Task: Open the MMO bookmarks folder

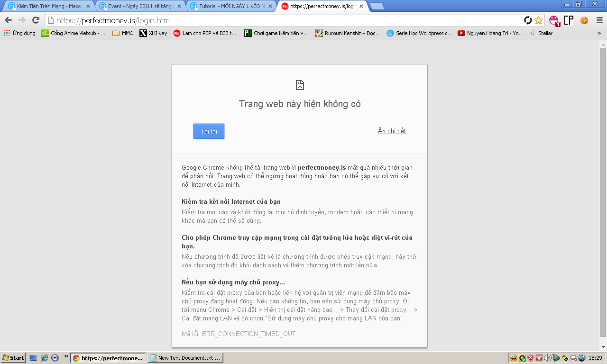Action: point(123,33)
